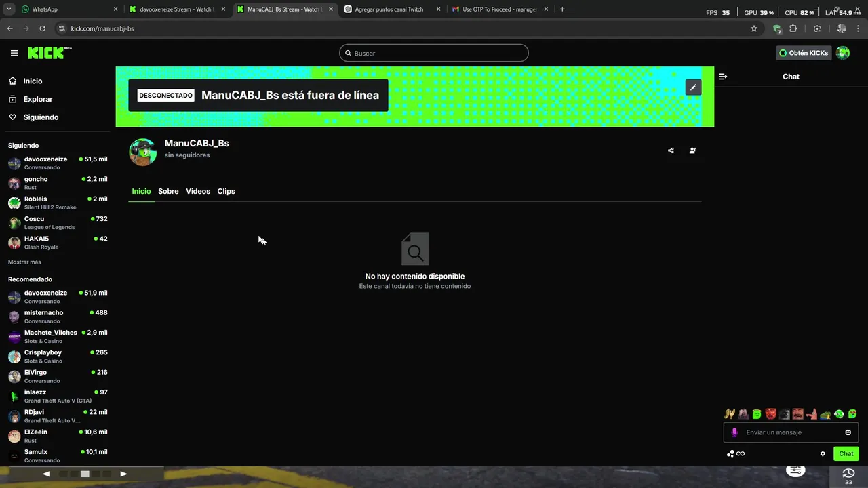Viewport: 868px width, 488px height.
Task: Edit the channel banner with the pencil icon
Action: coord(693,87)
